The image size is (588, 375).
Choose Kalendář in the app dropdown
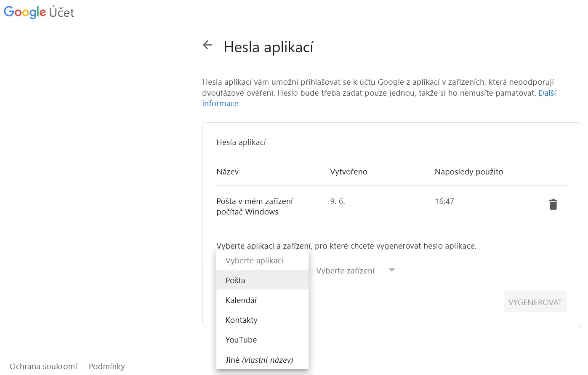click(242, 300)
